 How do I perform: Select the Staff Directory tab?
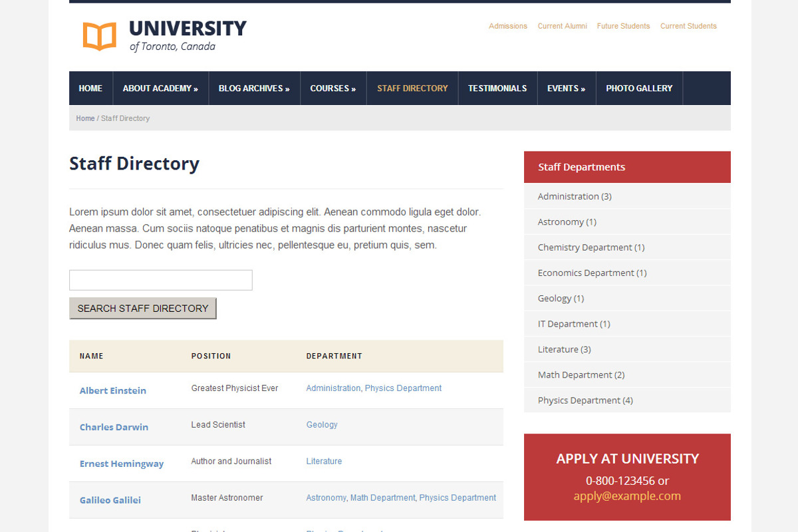point(412,88)
